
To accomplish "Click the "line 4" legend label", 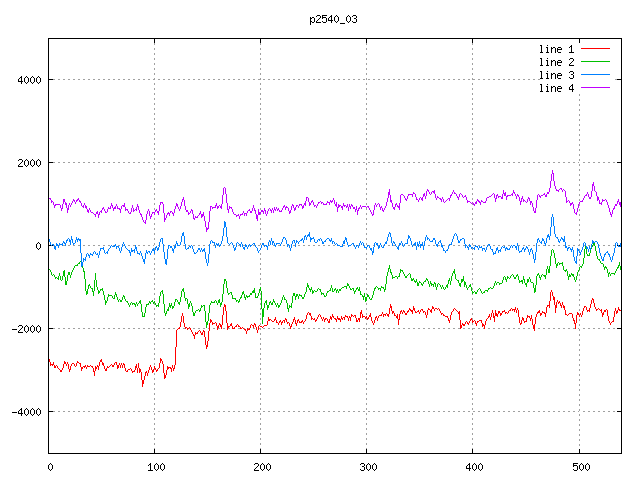I will point(556,88).
